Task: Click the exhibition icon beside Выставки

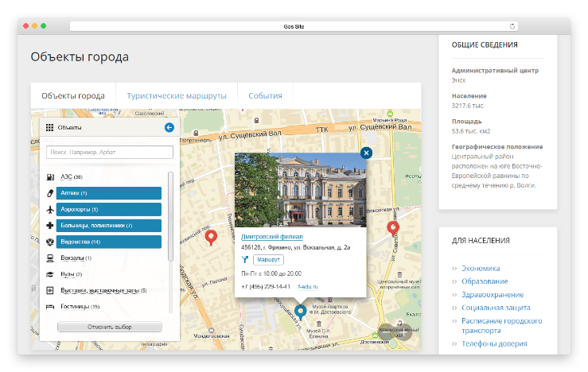Action: (50, 290)
